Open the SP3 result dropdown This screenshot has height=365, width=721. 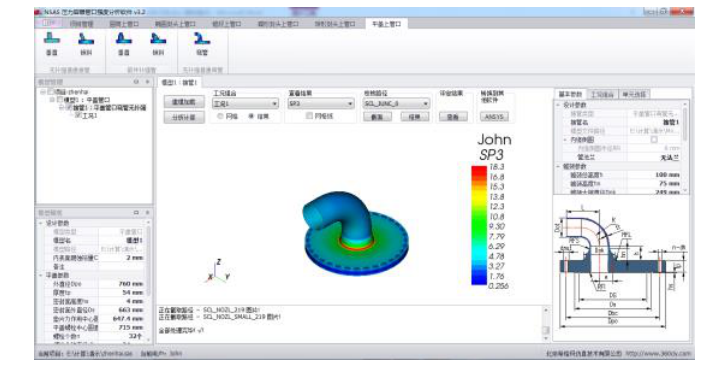tap(321, 104)
